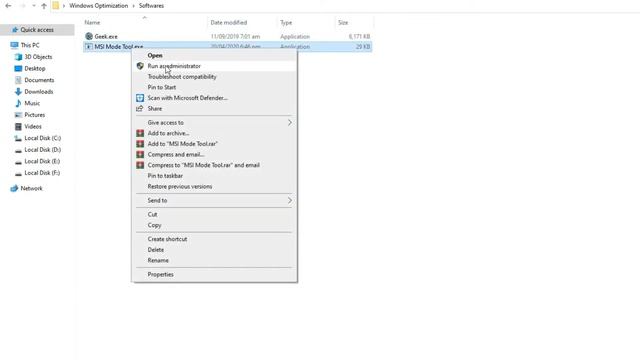The height and width of the screenshot is (360, 640).
Task: Sort by the Type column header
Action: coord(286,22)
